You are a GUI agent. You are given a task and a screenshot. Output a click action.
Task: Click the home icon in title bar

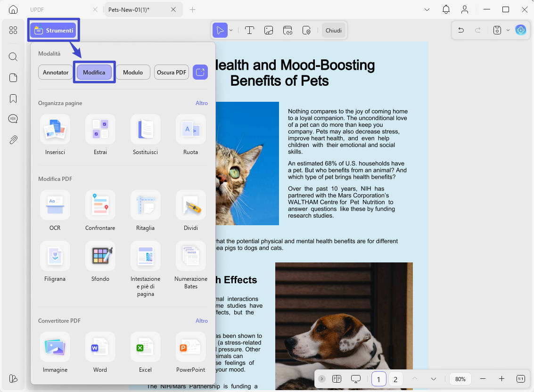pos(13,9)
